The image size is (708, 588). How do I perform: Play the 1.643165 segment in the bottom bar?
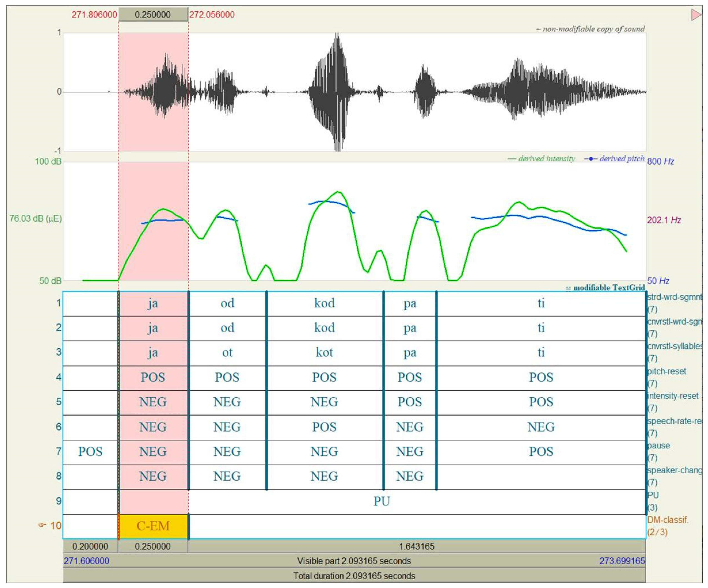[x=417, y=546]
